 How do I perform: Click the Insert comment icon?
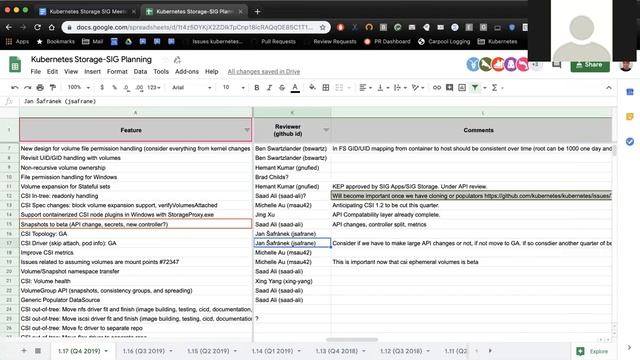(x=449, y=87)
